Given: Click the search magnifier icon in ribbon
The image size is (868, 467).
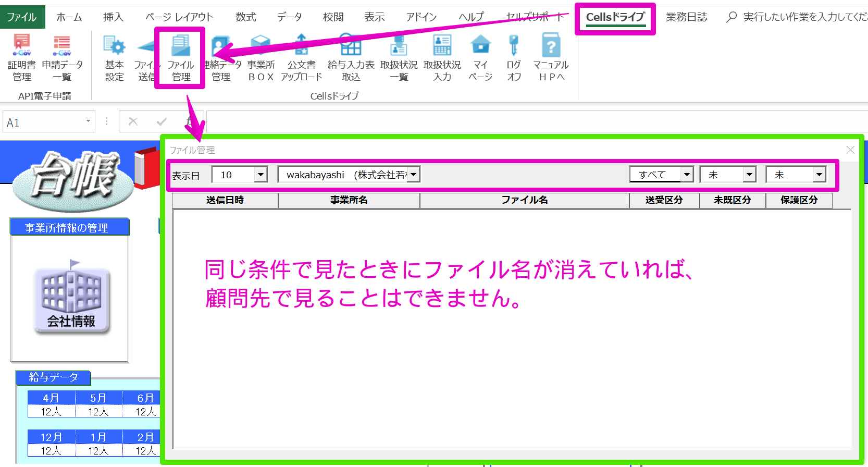Looking at the screenshot, I should [731, 17].
